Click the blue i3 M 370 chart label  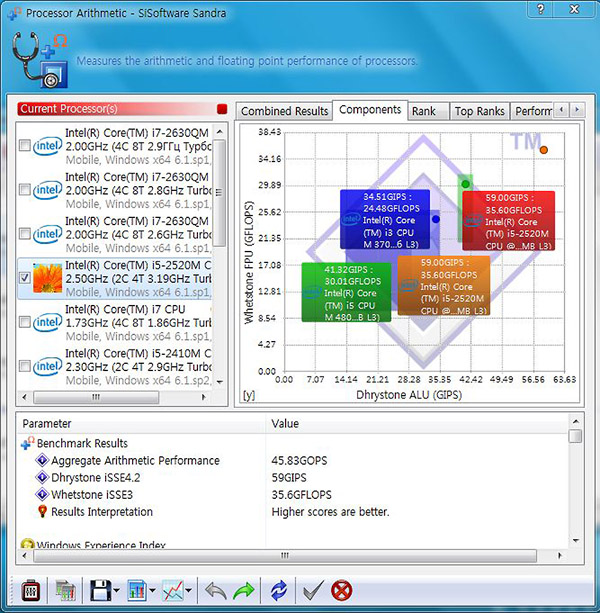pyautogui.click(x=385, y=220)
